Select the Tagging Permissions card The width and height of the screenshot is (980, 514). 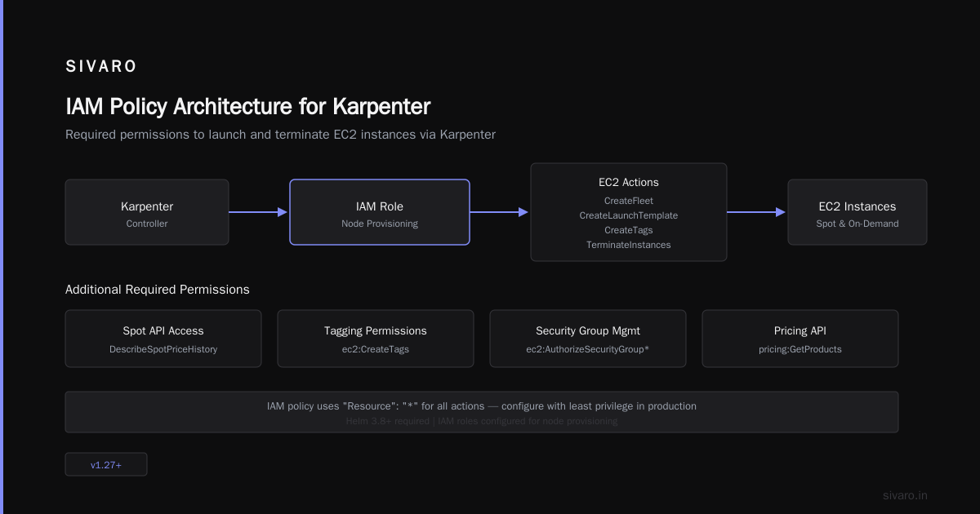click(x=376, y=339)
